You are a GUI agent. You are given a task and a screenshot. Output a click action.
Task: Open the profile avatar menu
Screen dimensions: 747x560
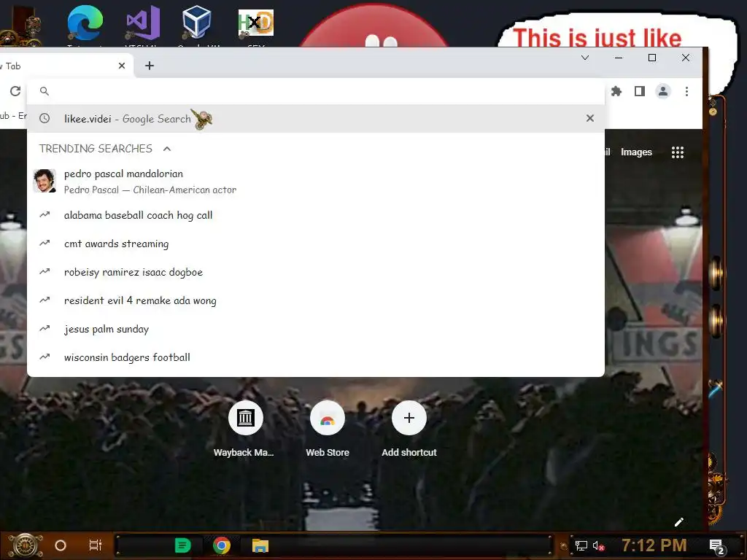click(662, 91)
